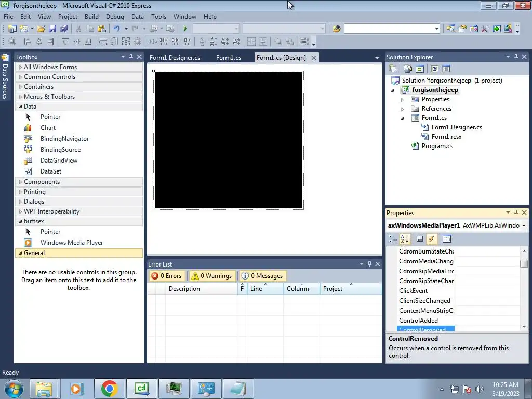
Task: Open the find combo box dropdown arrow
Action: [436, 29]
